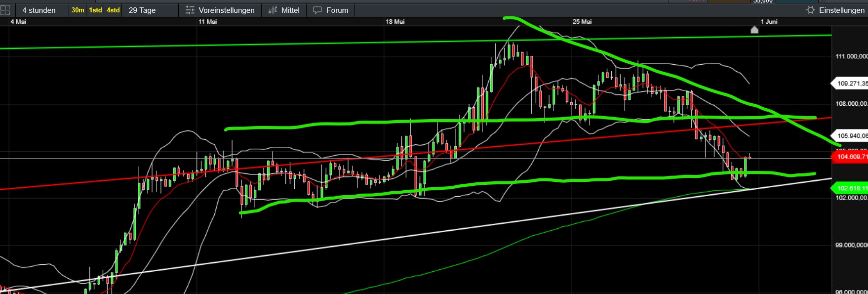The height and width of the screenshot is (294, 868).
Task: Click the '25 Mai' date label
Action: click(582, 22)
